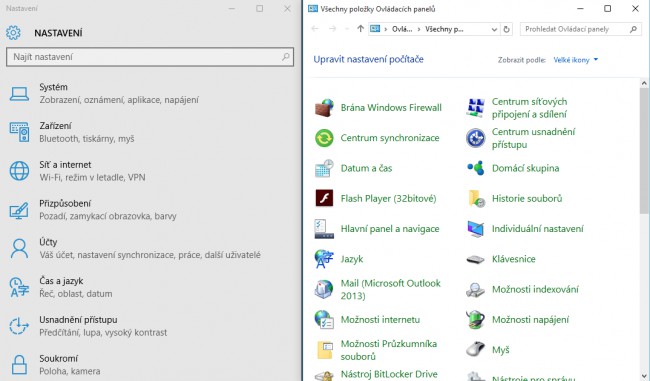Open Možnosti Průzkumníka souborů icon
Image resolution: width=650 pixels, height=381 pixels.
click(x=324, y=350)
